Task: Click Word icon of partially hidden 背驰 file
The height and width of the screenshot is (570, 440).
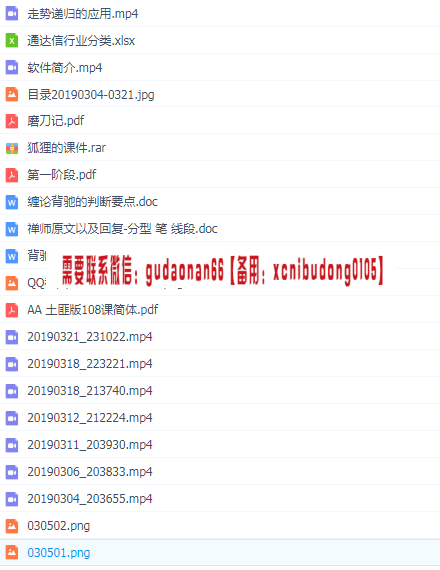Action: (x=12, y=256)
